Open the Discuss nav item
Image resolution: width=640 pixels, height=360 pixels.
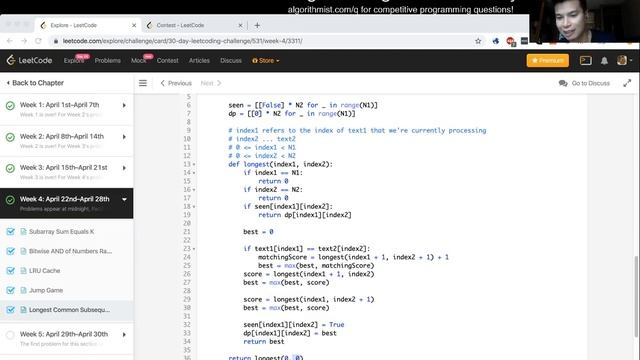(x=231, y=60)
